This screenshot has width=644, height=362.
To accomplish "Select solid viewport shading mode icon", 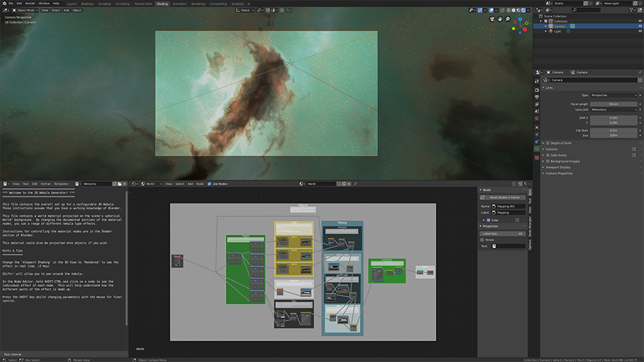I will 514,10.
